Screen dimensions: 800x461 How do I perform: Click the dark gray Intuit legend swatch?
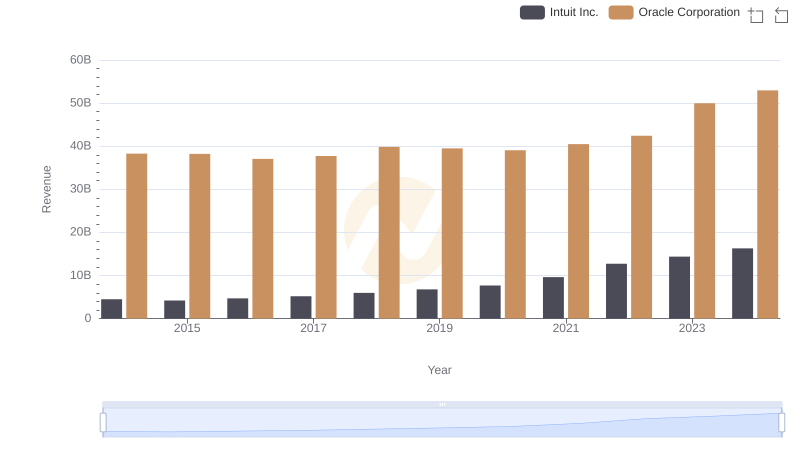coord(532,12)
